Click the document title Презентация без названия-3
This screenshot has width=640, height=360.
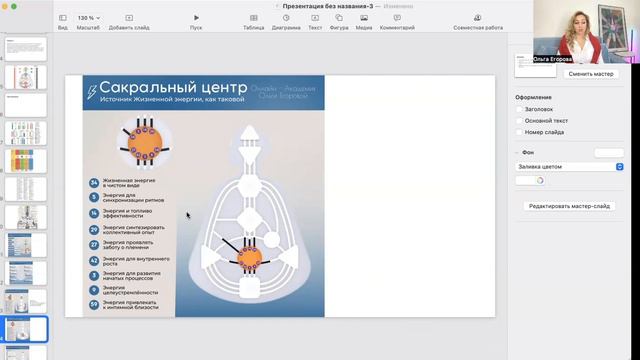click(328, 6)
